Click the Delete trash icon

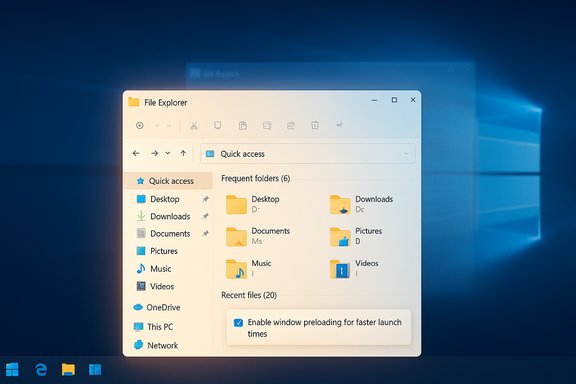[315, 125]
